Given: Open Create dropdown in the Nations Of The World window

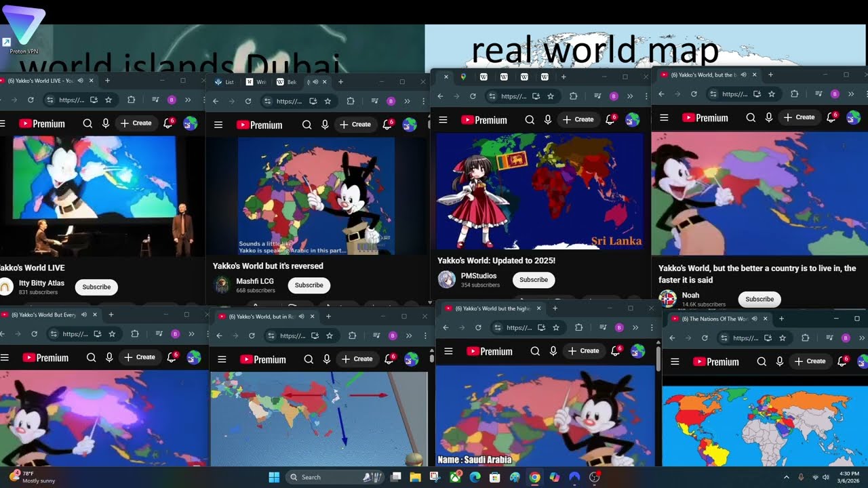Looking at the screenshot, I should [810, 361].
